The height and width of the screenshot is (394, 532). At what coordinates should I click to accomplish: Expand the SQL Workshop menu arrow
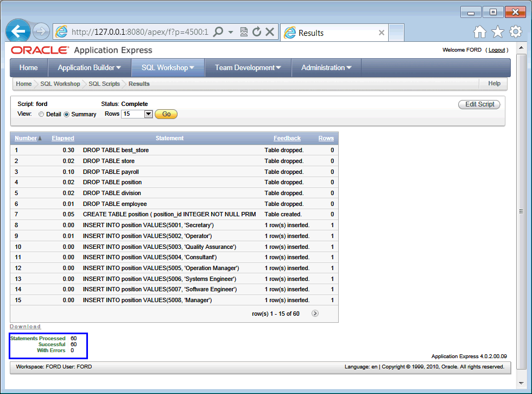(192, 67)
